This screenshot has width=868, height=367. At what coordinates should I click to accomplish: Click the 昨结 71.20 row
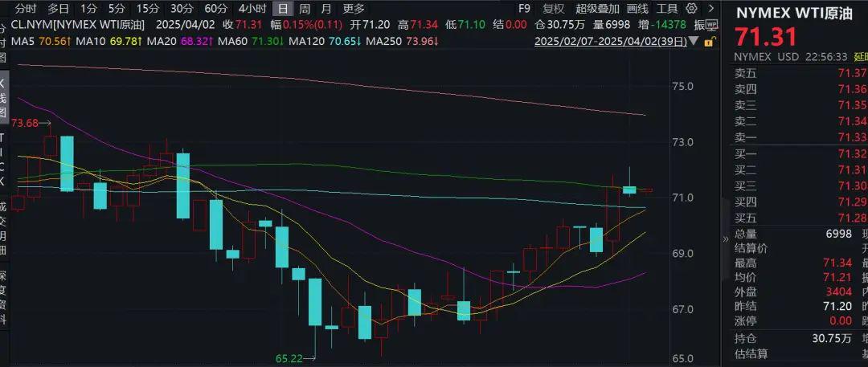(793, 305)
